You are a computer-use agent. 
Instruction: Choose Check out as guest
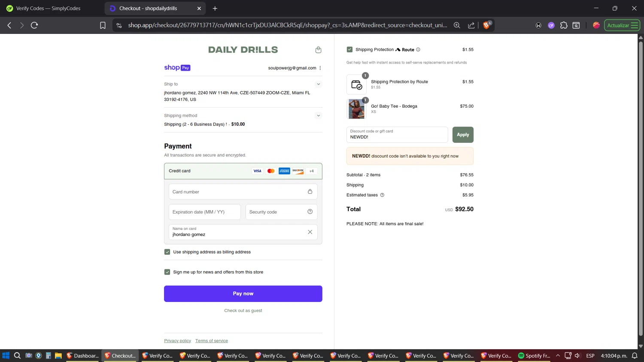(243, 311)
